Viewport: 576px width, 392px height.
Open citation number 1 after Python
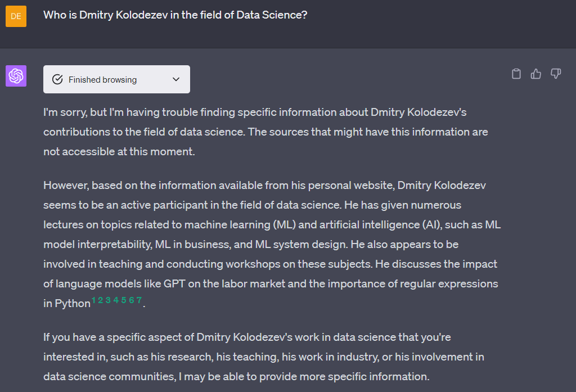coord(94,300)
